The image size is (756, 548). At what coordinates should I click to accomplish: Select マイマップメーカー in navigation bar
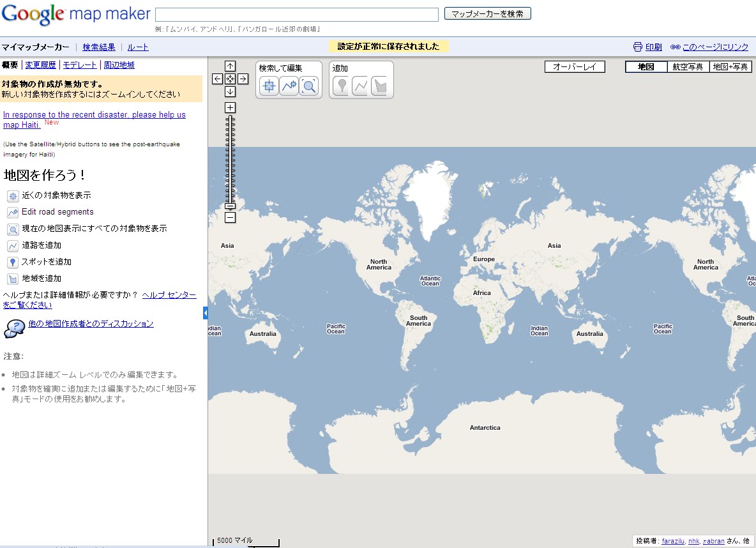click(36, 47)
